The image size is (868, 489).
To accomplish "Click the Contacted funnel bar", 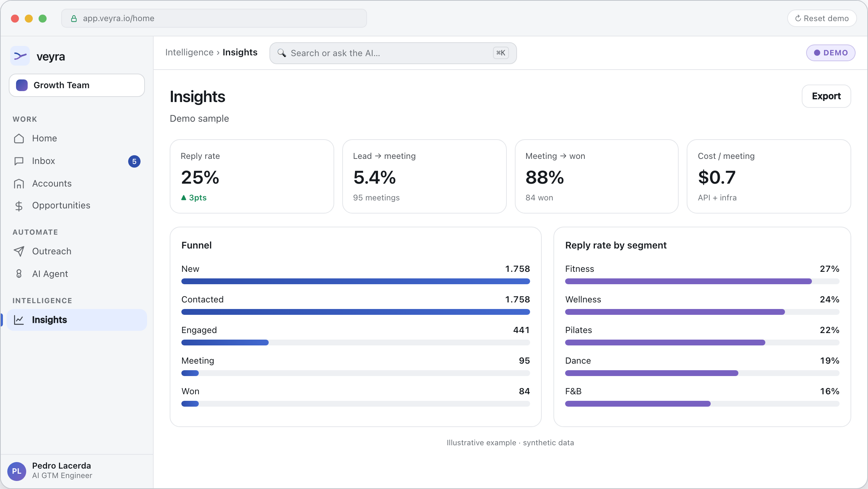I will click(x=356, y=312).
